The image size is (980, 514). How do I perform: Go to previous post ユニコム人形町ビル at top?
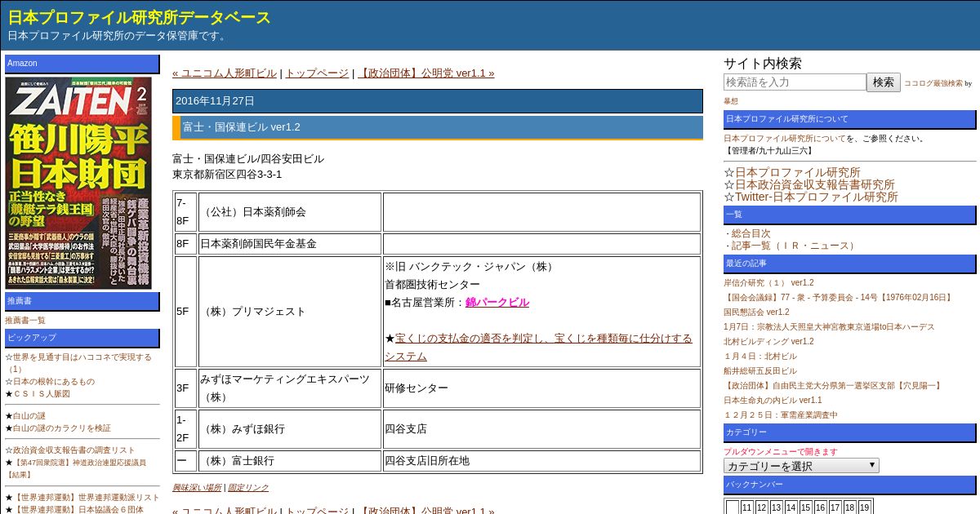pos(225,73)
